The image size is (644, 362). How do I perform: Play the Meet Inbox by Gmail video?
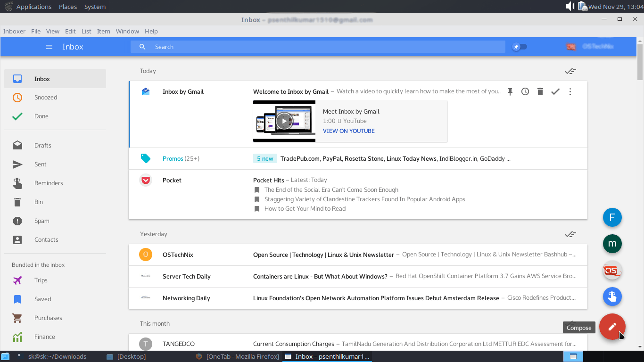tap(284, 121)
